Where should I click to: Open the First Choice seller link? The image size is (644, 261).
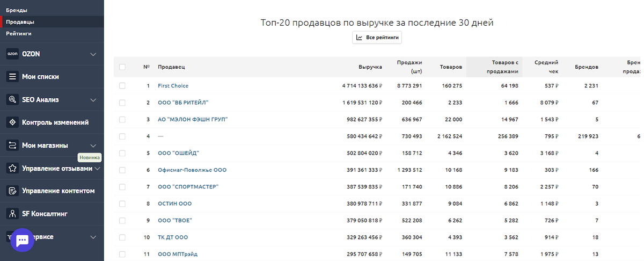(x=173, y=86)
